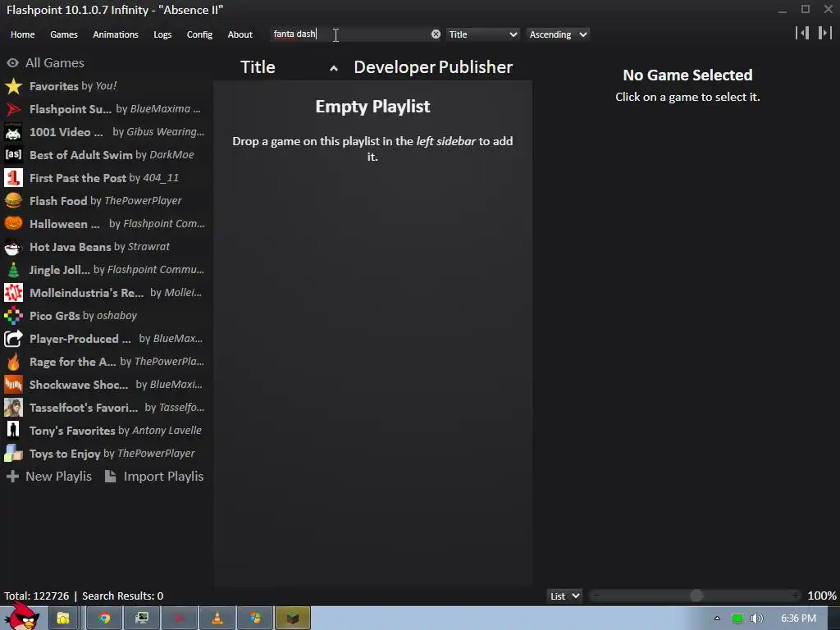This screenshot has width=840, height=630.
Task: Open the search field Title dropdown
Action: coord(482,34)
